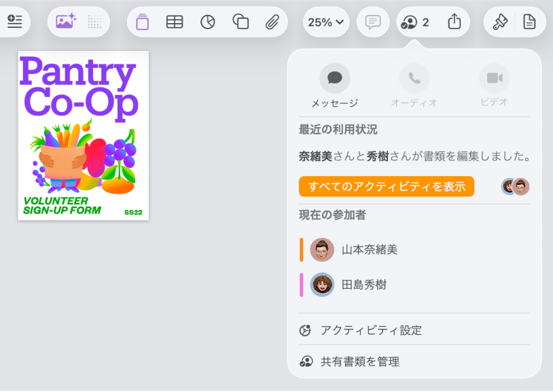
Task: Open the view options icon on the left
Action: [x=15, y=21]
